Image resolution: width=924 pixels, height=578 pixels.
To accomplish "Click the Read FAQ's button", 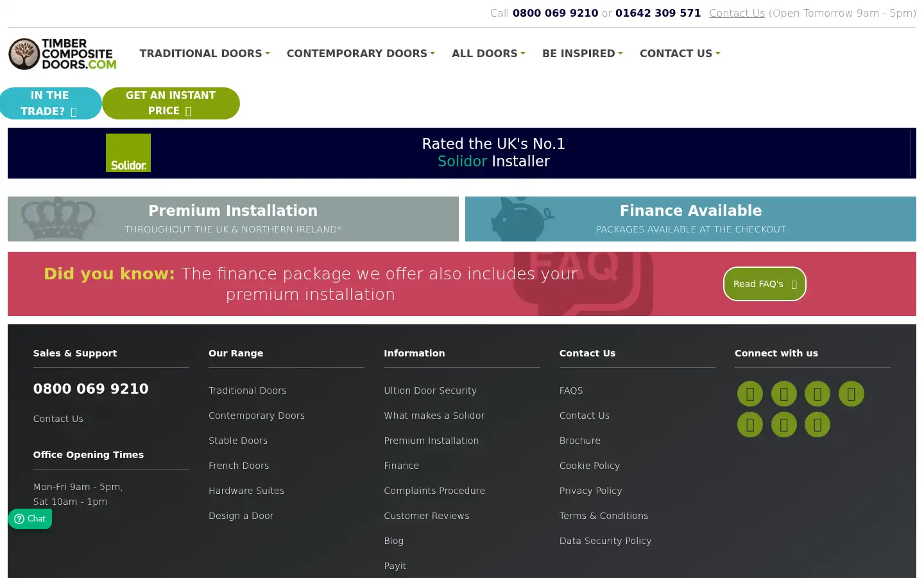I will [765, 284].
